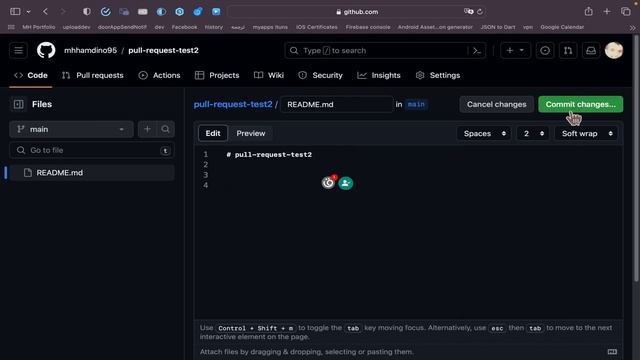Open the Wiki tab
Viewport: 640px width, 360px height.
click(x=269, y=75)
